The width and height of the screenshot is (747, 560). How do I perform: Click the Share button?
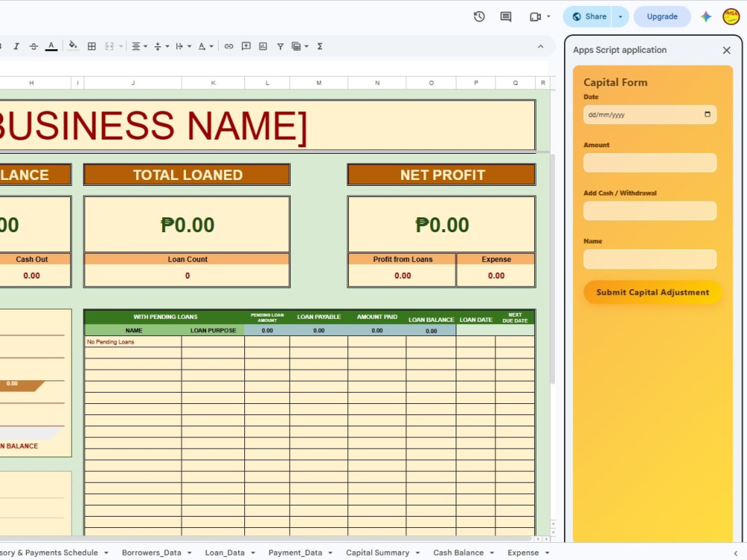pos(589,16)
